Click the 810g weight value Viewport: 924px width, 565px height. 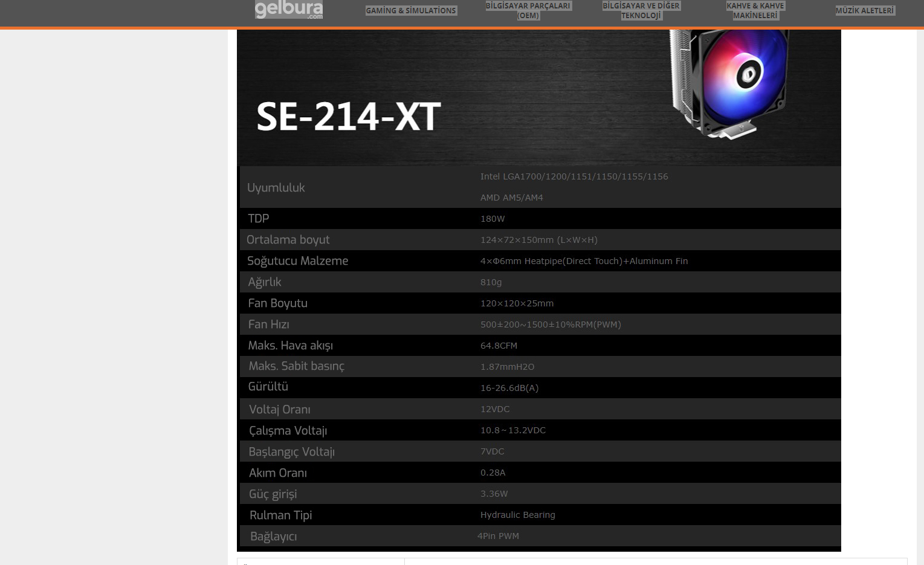pos(491,282)
